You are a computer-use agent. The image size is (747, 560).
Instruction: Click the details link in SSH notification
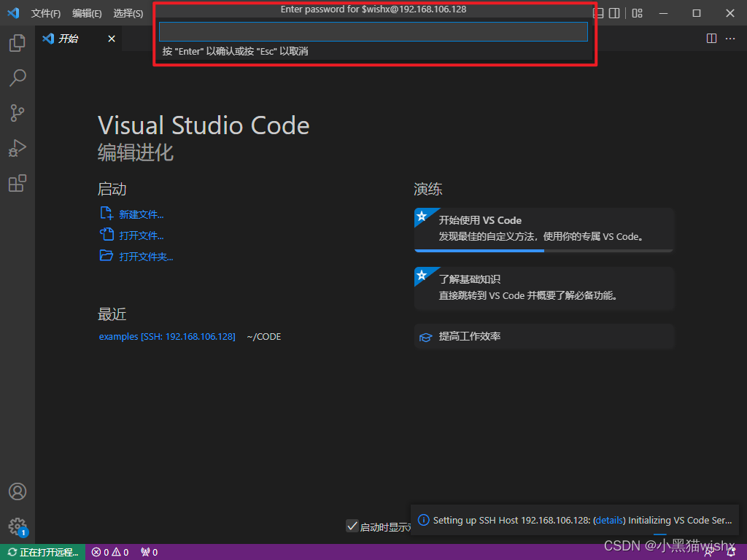609,520
